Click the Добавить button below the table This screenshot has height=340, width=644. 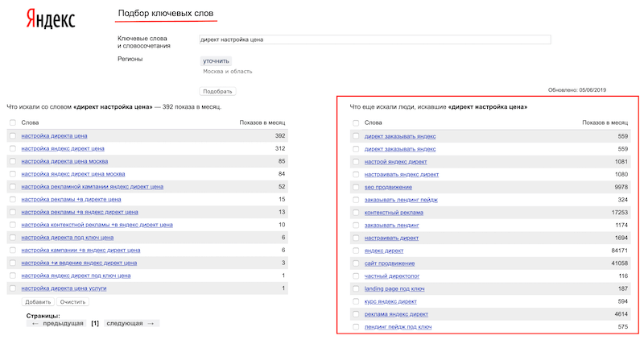click(38, 301)
